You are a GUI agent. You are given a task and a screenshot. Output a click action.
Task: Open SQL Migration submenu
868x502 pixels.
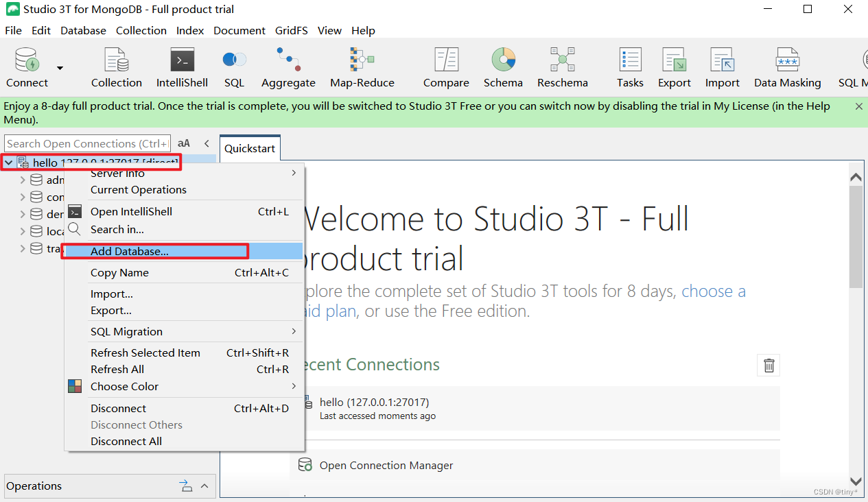(184, 332)
